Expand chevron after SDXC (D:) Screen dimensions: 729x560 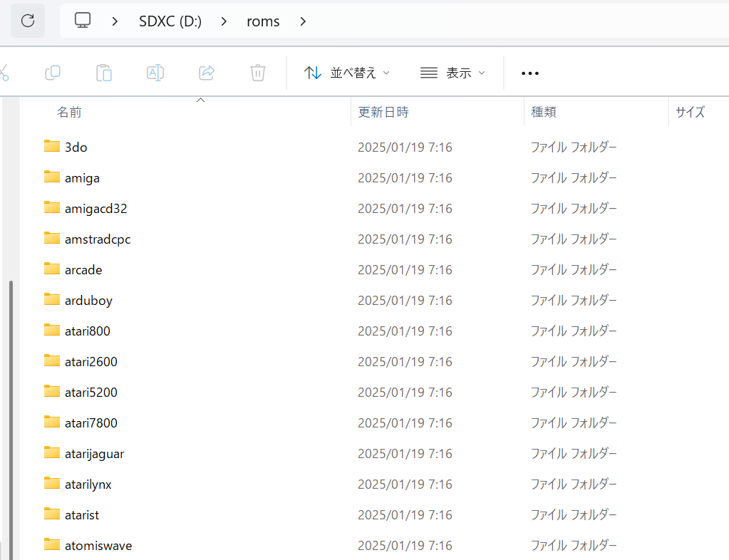click(x=224, y=21)
